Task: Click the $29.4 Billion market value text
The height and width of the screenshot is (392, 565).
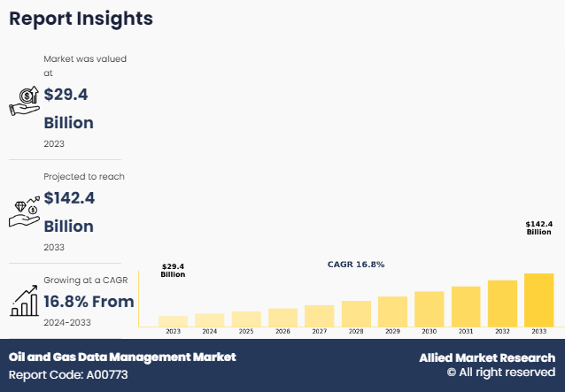Action: tap(68, 108)
